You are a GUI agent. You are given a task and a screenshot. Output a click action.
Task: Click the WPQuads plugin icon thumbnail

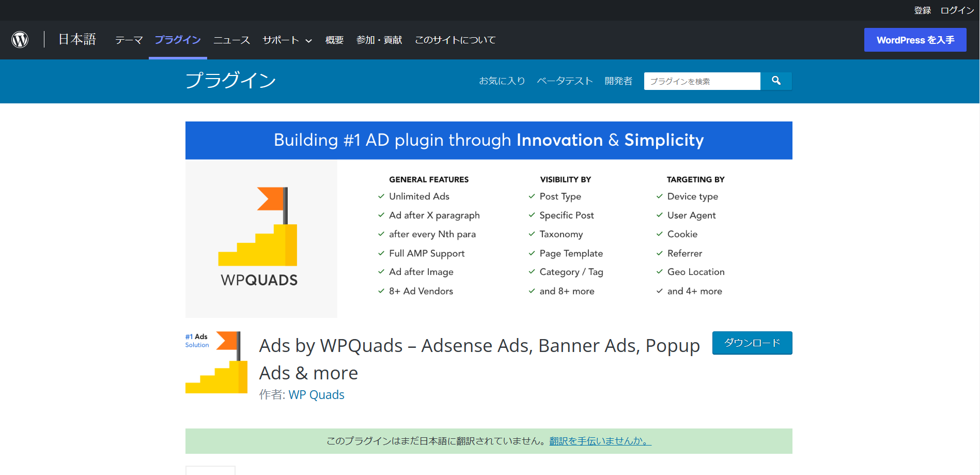pyautogui.click(x=216, y=362)
